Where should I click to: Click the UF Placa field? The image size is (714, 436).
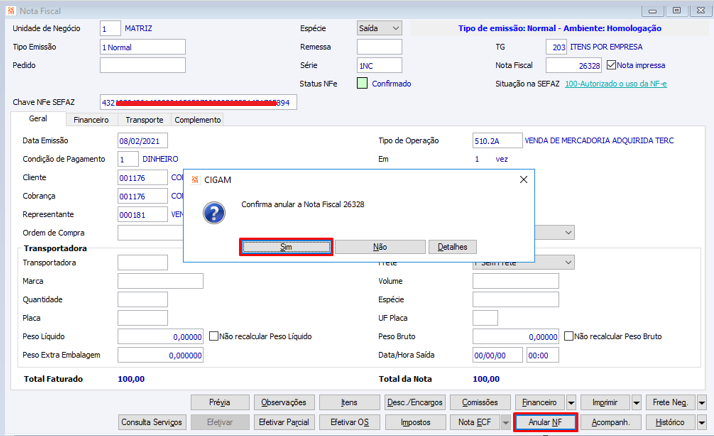(x=485, y=318)
